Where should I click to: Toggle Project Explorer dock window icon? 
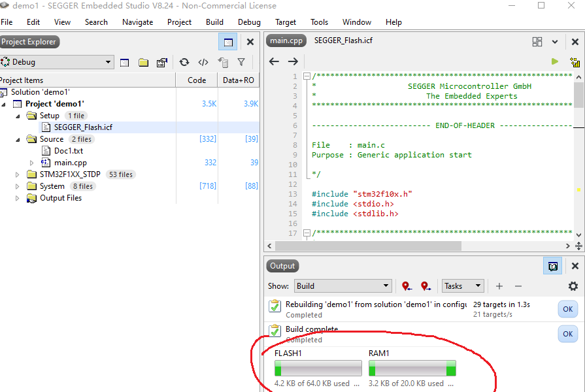point(228,42)
